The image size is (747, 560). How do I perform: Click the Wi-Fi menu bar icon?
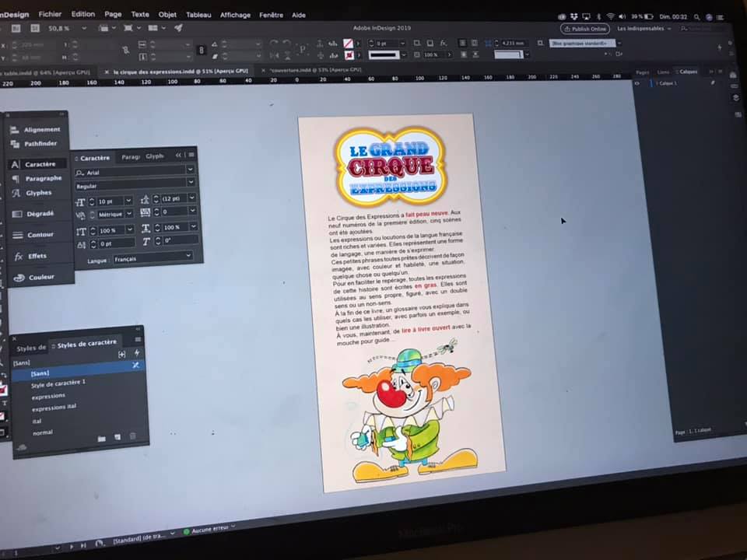610,16
